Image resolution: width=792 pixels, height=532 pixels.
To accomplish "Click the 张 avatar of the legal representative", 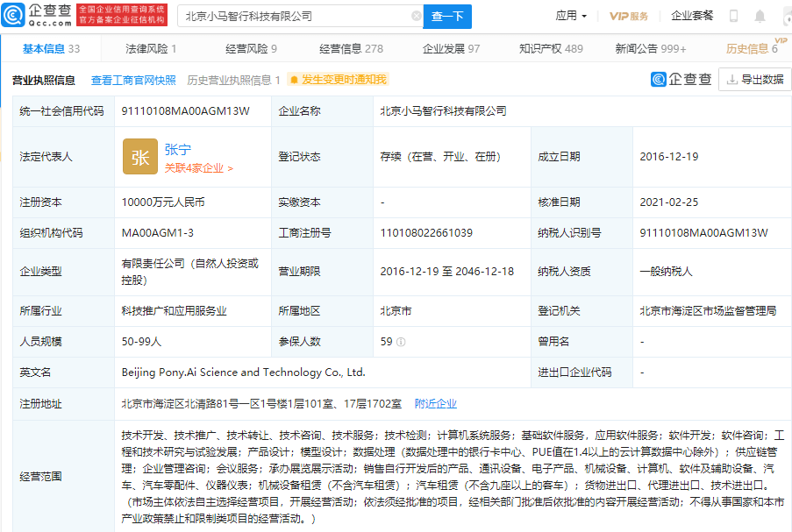I will pyautogui.click(x=140, y=157).
